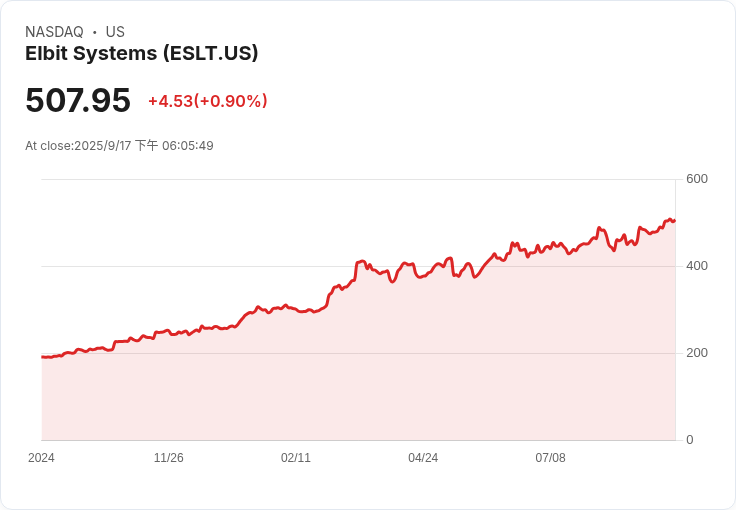The image size is (736, 510).
Task: Click the 02/11 x-axis date label
Action: (x=296, y=458)
